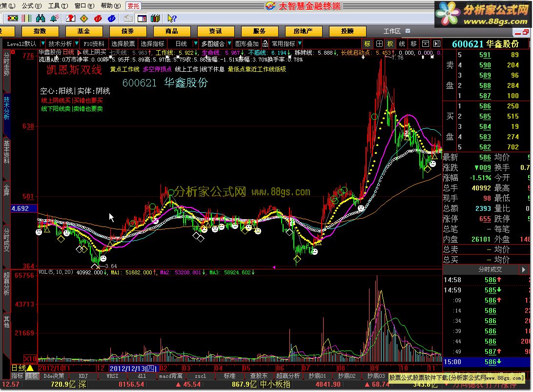The image size is (533, 392).
Task: Click the 服务 category button
Action: tap(259, 31)
